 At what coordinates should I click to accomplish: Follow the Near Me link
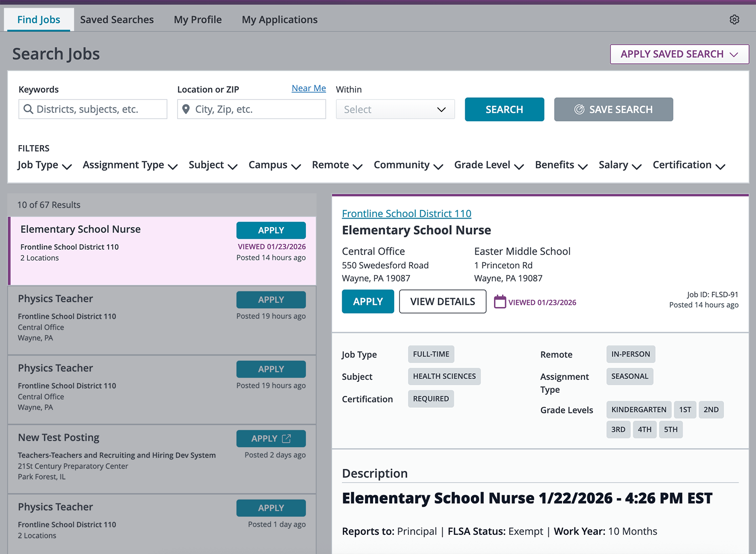[x=308, y=88]
